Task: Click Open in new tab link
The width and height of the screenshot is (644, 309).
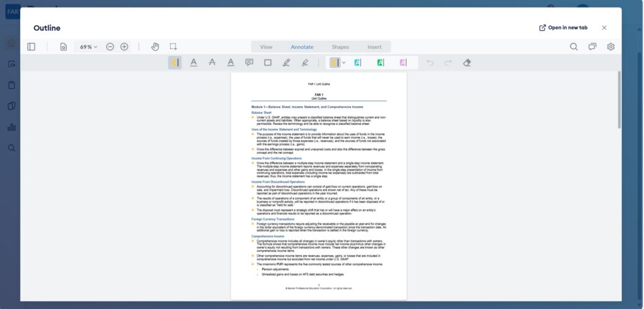Action: click(x=563, y=28)
